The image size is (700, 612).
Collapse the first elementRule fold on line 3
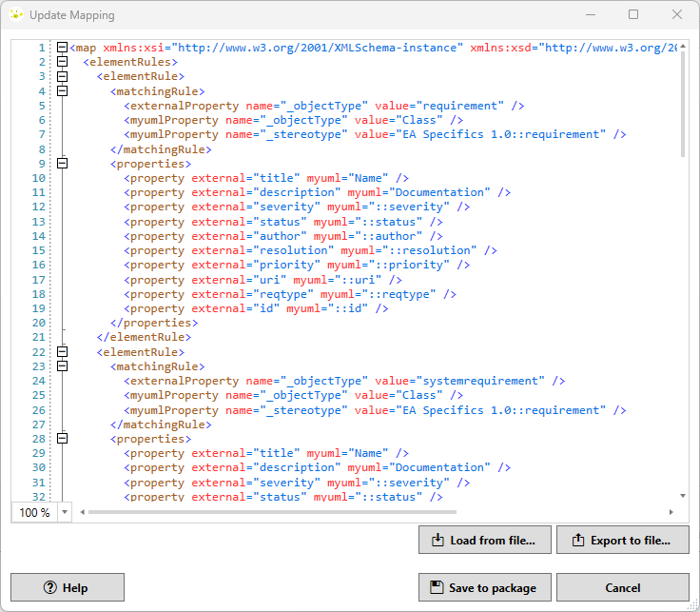click(x=63, y=76)
